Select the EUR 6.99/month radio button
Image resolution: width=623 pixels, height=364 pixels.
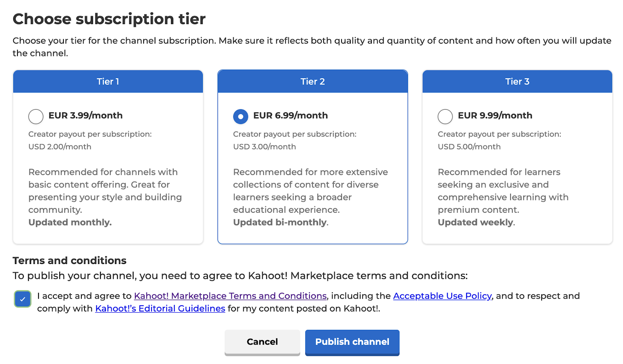[x=241, y=116]
